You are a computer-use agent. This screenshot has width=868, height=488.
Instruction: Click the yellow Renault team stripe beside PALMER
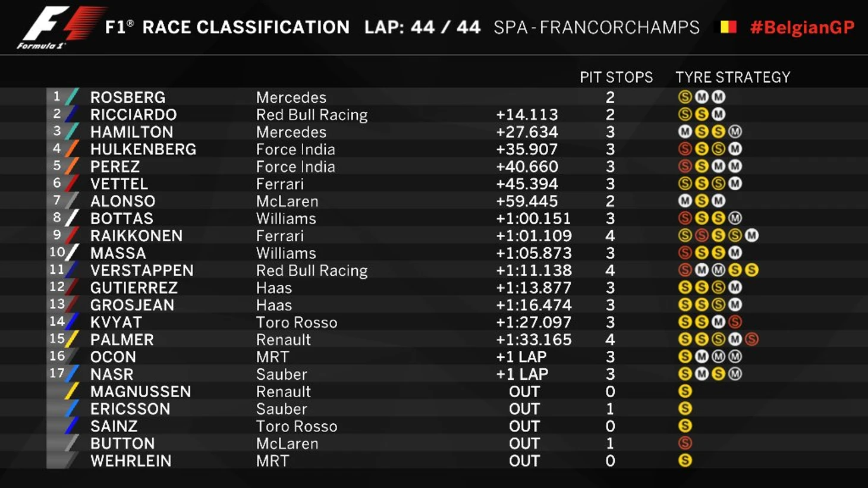point(71,339)
